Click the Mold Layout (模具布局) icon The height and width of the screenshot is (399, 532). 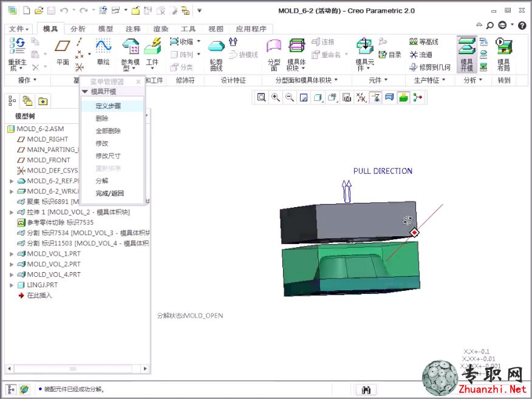503,46
